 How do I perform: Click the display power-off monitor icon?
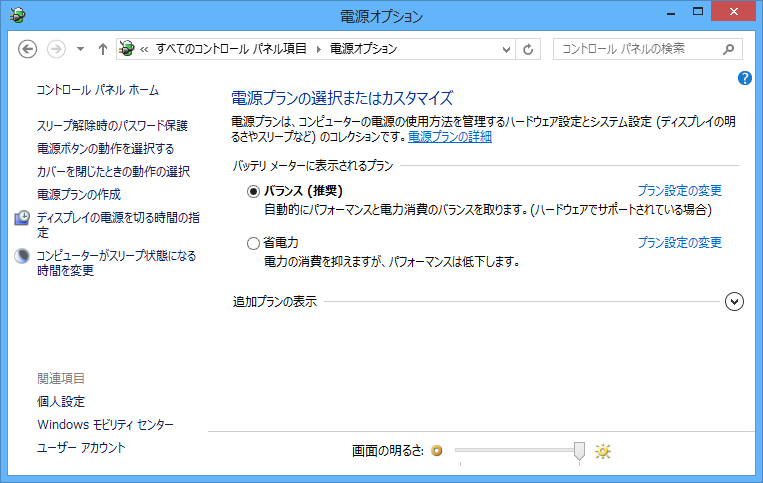pos(22,218)
